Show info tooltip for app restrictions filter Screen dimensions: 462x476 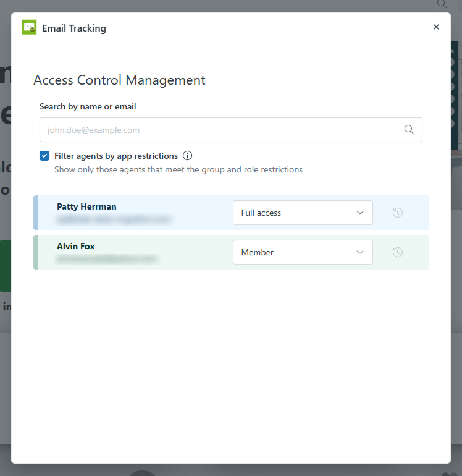188,156
